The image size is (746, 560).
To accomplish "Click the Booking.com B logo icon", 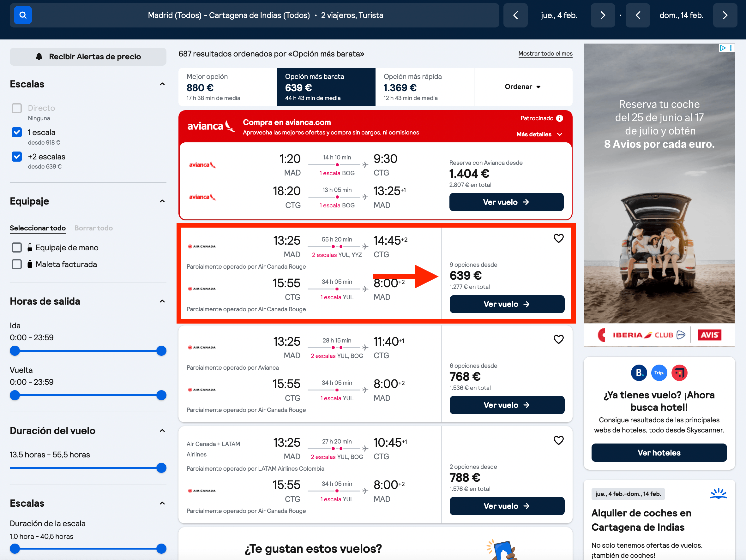I will 639,372.
